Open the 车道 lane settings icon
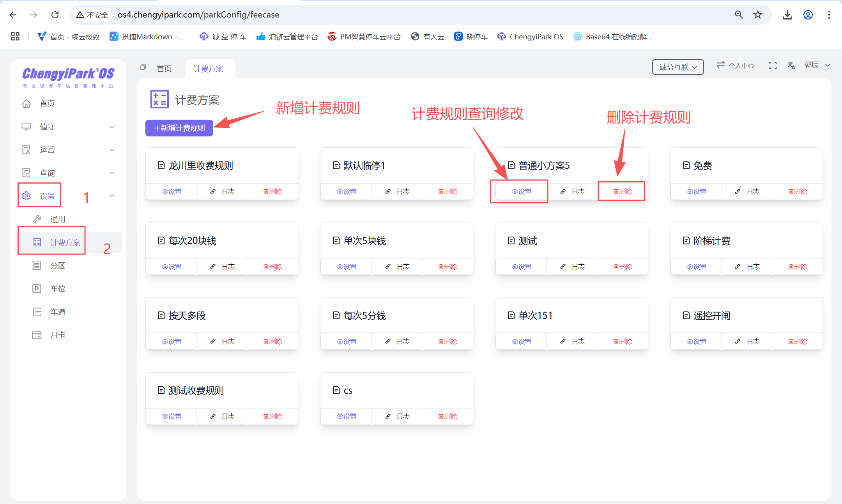The width and height of the screenshot is (842, 504). coord(37,311)
